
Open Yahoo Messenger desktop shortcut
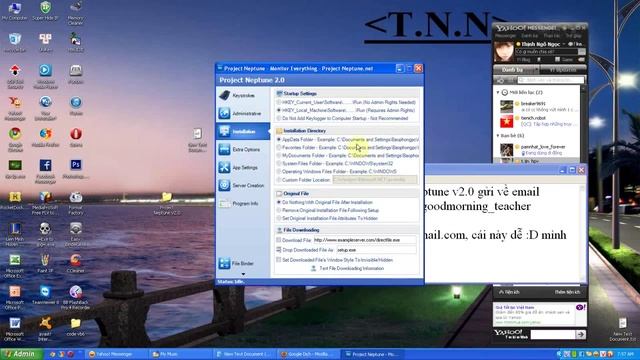15,108
